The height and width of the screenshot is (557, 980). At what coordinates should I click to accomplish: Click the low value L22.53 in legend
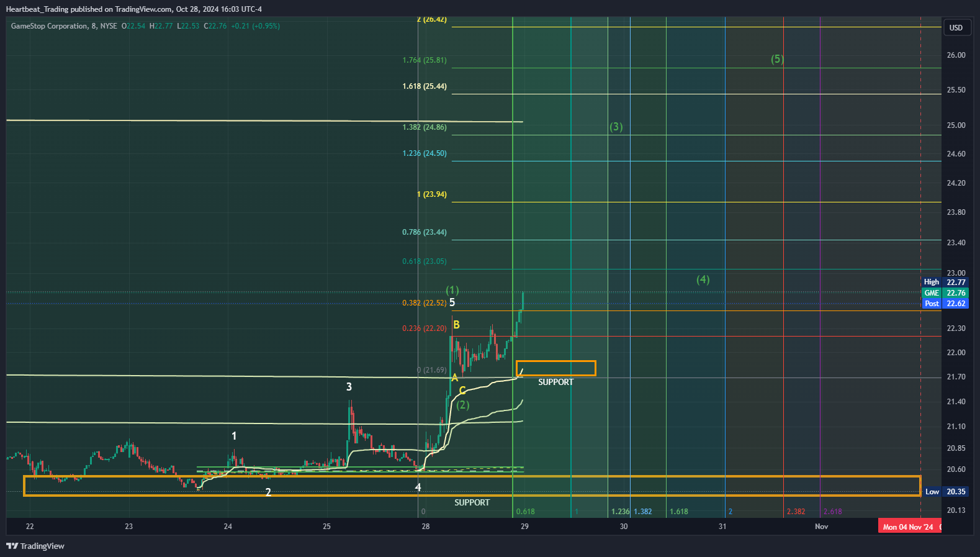point(188,26)
